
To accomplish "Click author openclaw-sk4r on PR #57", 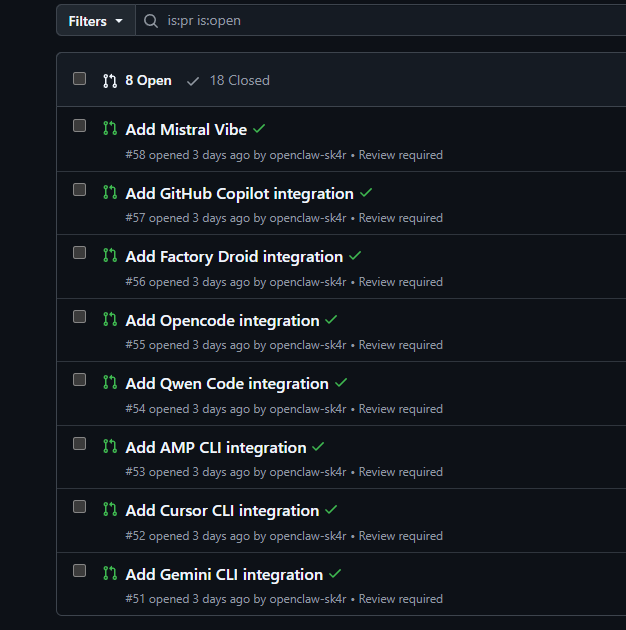I will (x=308, y=218).
